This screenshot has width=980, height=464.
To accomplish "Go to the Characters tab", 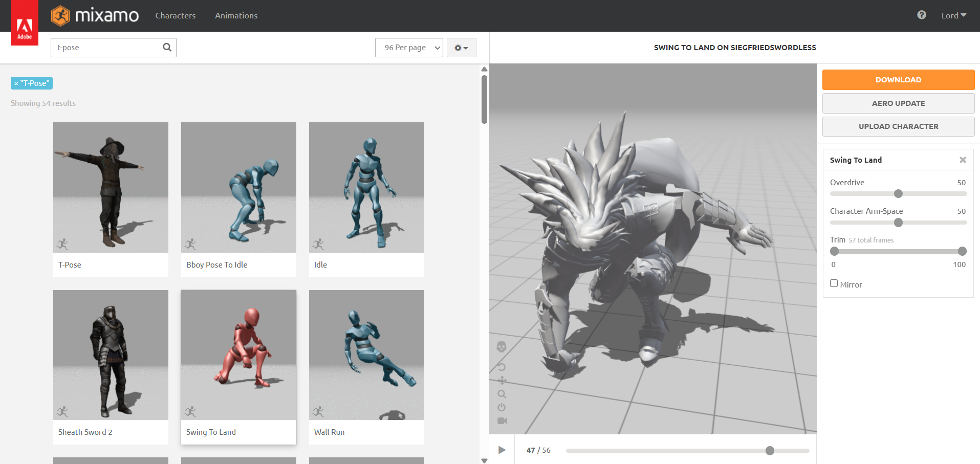I will [175, 16].
